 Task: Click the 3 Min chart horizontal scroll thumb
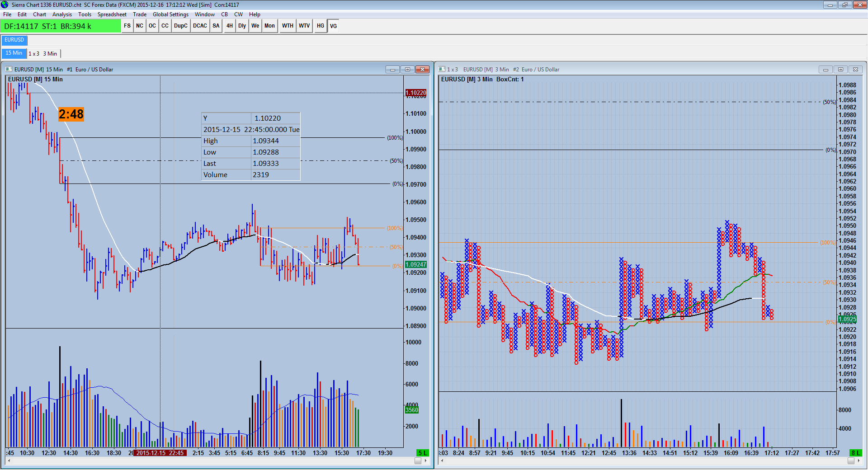click(851, 461)
